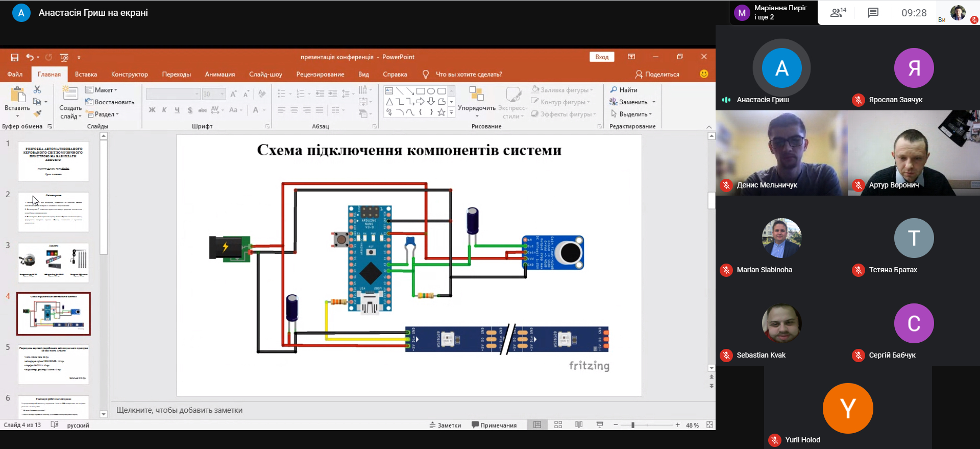
Task: Toggle the Заметки notes pane
Action: click(445, 425)
